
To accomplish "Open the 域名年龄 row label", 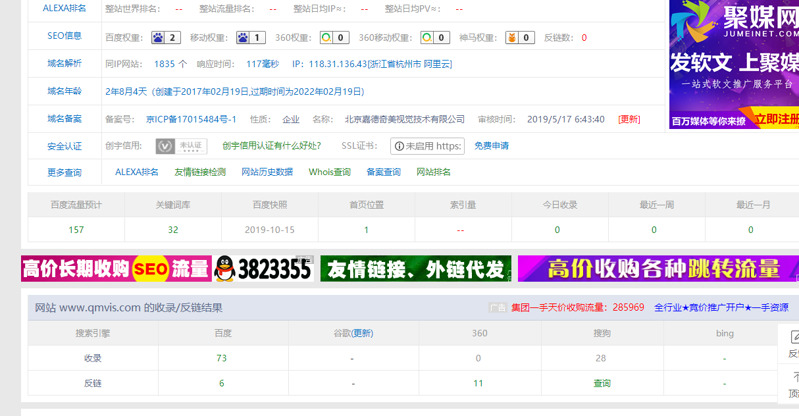I will [64, 91].
